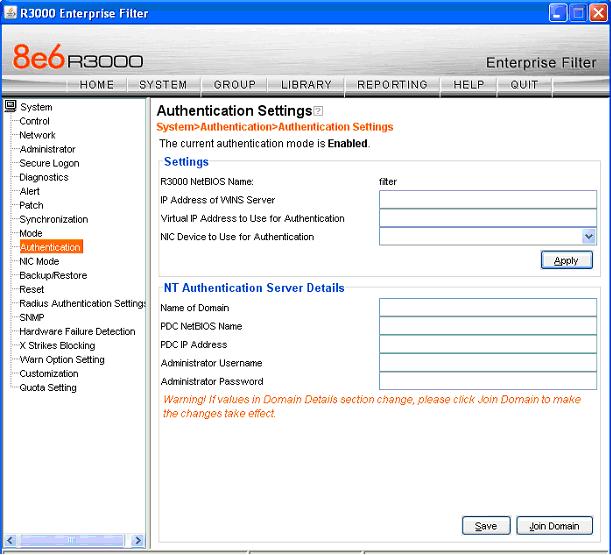
Task: Focus the Name of Domain field
Action: pos(487,308)
